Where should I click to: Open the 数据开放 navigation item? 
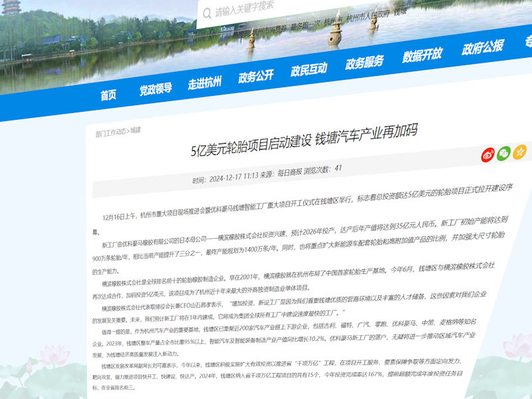422,55
